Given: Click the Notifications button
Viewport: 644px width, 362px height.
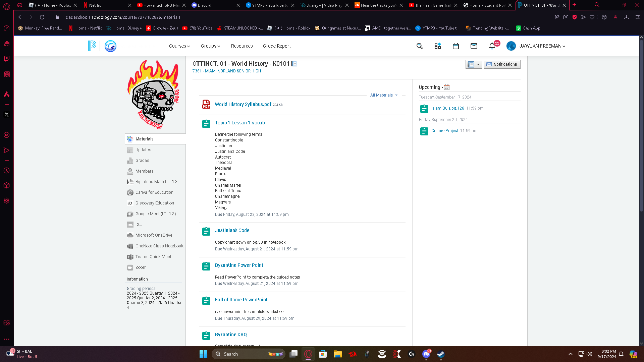Looking at the screenshot, I should [502, 64].
